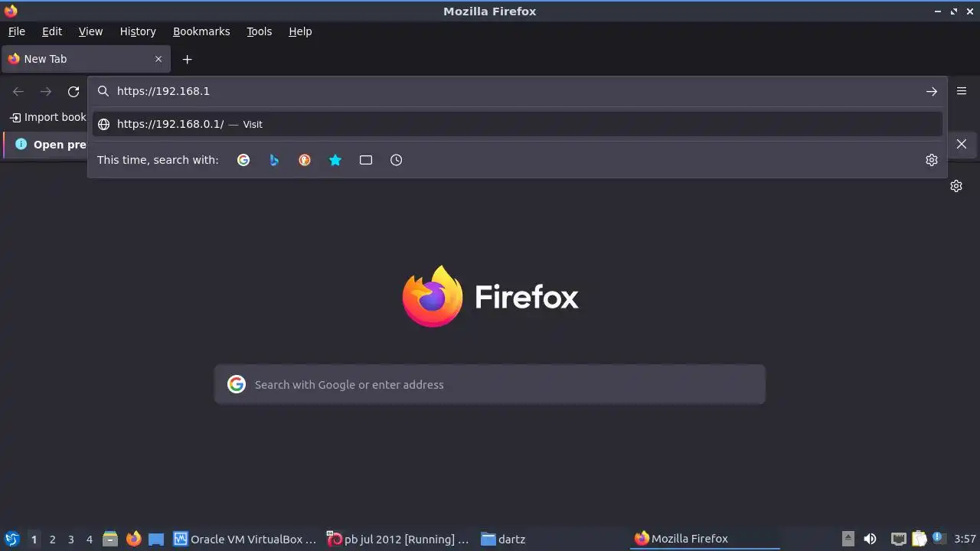Open new tab page personalize gear
This screenshot has height=551, width=980.
pyautogui.click(x=956, y=186)
